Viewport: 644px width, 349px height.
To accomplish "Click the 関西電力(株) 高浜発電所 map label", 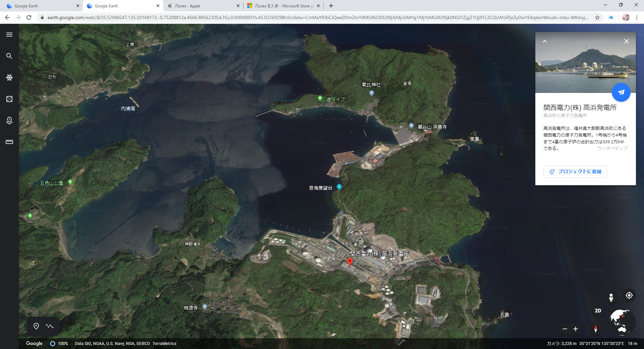I will coord(379,254).
